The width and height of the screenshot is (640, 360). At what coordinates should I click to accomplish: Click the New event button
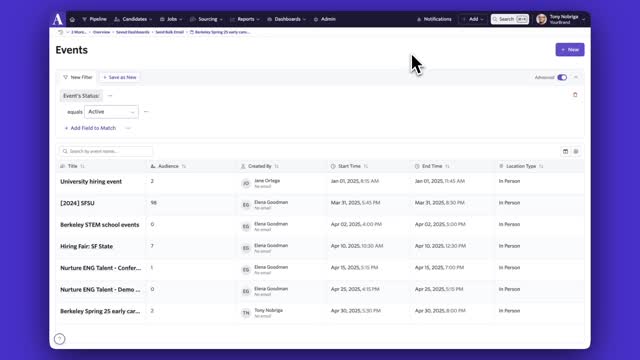pyautogui.click(x=570, y=49)
